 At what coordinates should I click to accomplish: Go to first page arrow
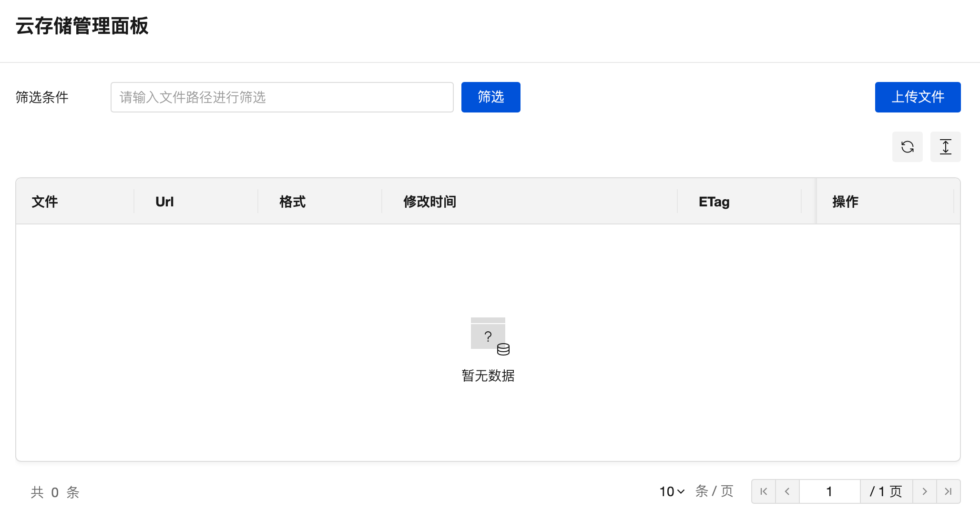pos(764,491)
